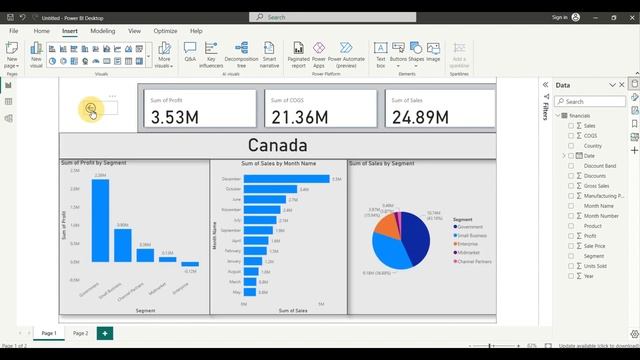
Task: Click the zoom slider in status bar
Action: coord(494,346)
